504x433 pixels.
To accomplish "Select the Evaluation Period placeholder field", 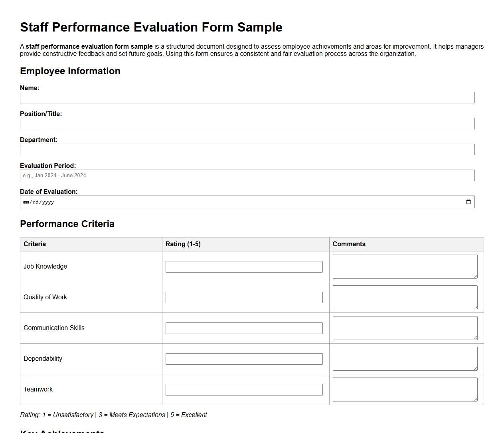I will point(247,175).
